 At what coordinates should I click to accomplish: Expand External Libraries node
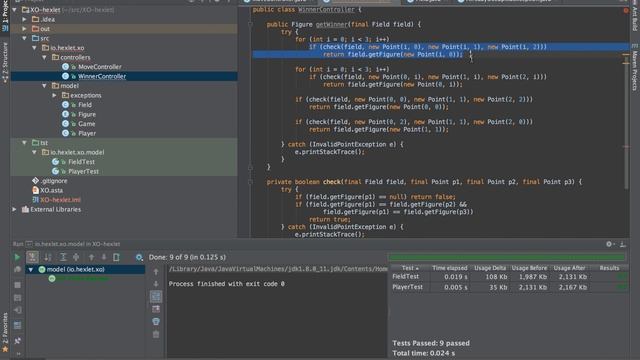coord(15,209)
